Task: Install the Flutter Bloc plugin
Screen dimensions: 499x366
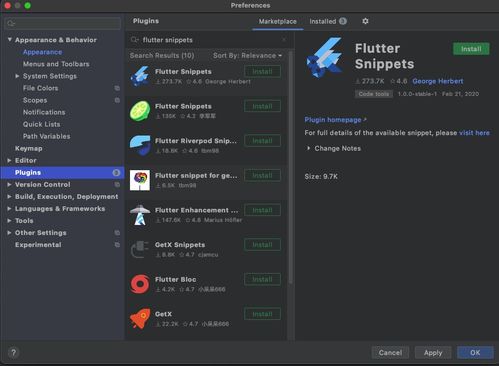Action: (x=262, y=279)
